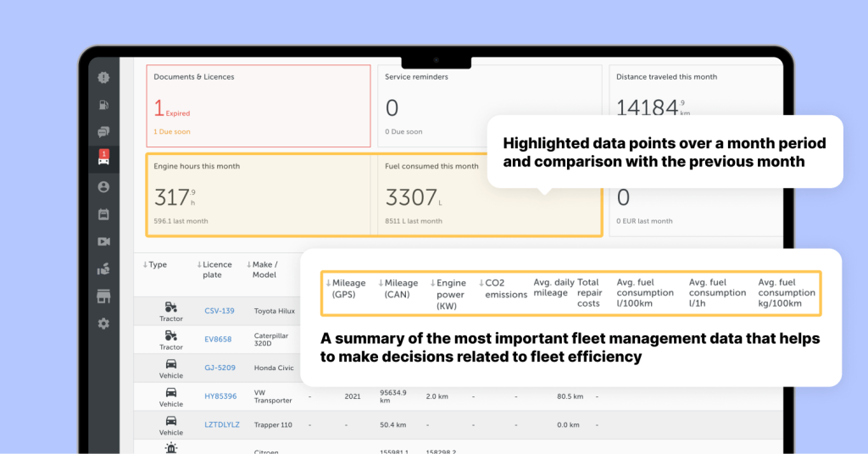Sort by CO2 emissions column header
Viewport: 868px width, 454px height.
501,288
